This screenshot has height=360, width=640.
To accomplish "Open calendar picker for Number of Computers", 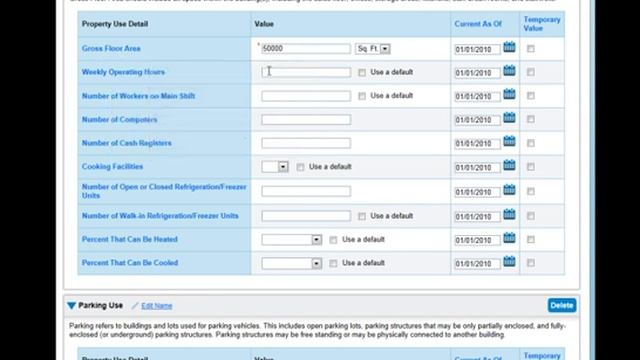I will pyautogui.click(x=509, y=118).
